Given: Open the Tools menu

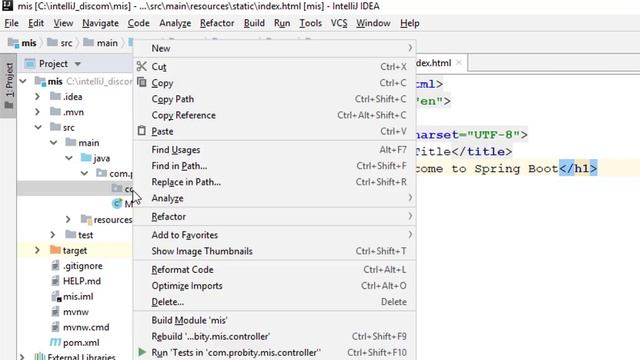Looking at the screenshot, I should (311, 23).
